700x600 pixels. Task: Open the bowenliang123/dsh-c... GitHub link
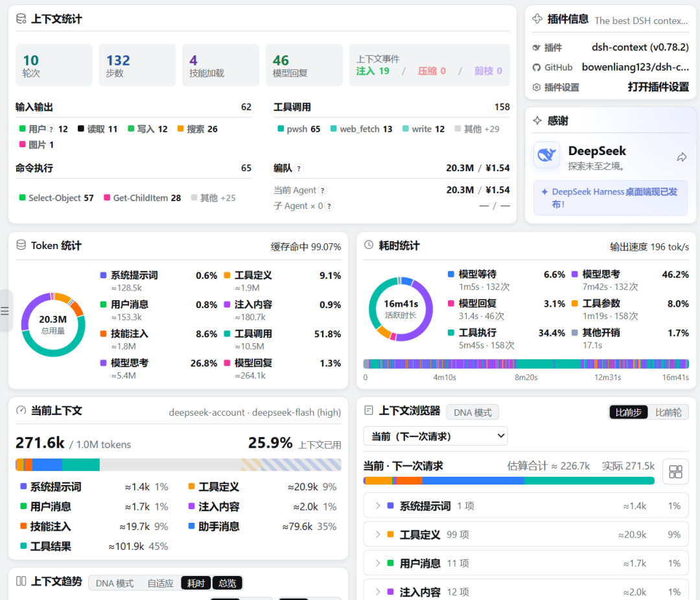coord(635,67)
